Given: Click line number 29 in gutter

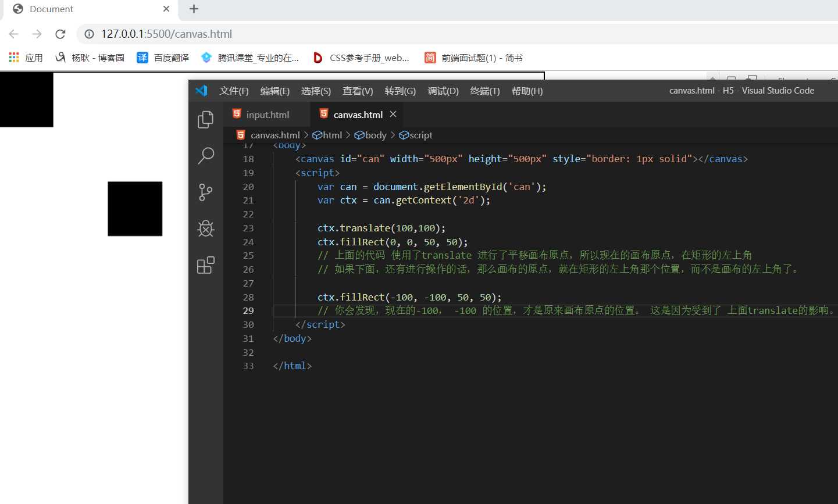Looking at the screenshot, I should (248, 310).
